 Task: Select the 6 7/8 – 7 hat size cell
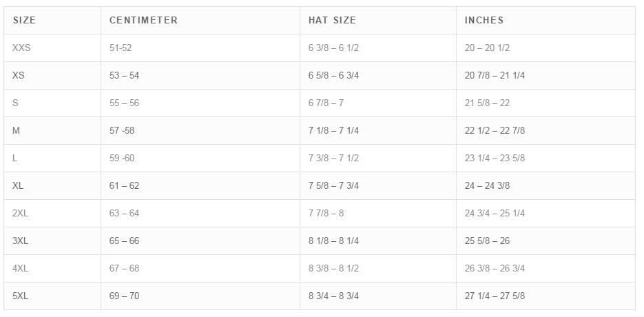click(x=326, y=103)
